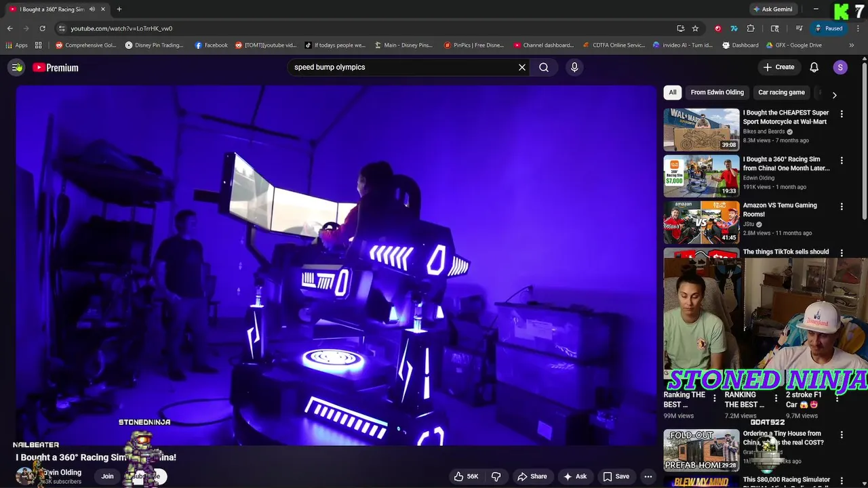
Task: Open options for Tiny House from China video
Action: click(842, 435)
